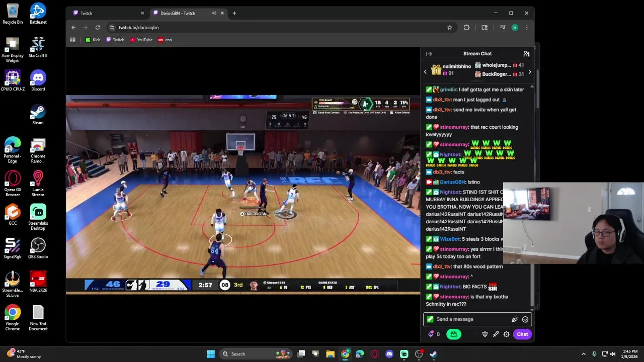The image size is (644, 362).
Task: Open the YouTube bookmark
Action: tap(141, 40)
